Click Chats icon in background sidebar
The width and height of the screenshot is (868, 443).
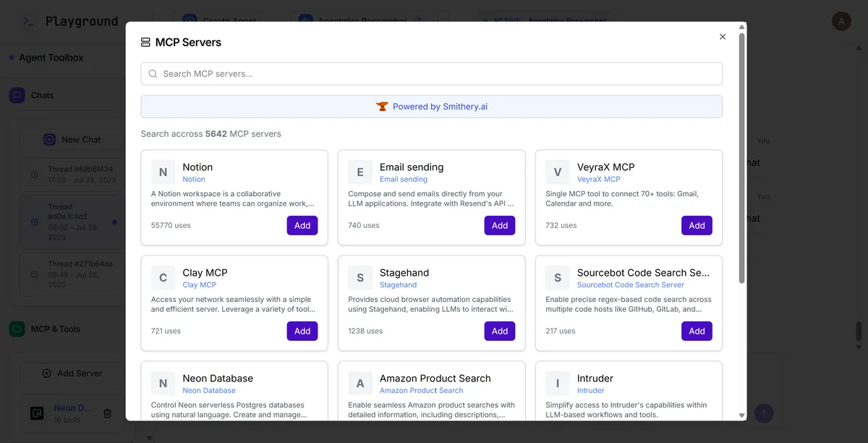[17, 95]
